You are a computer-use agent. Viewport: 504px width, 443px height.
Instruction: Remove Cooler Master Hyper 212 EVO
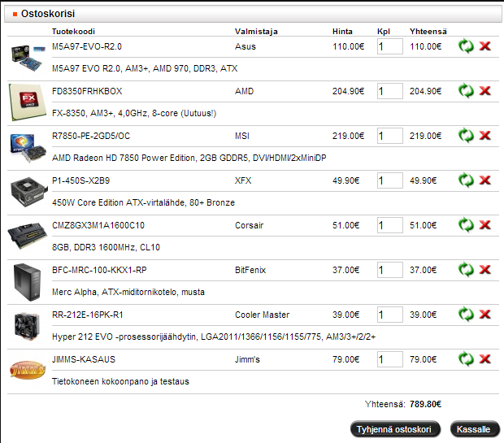[x=484, y=315]
